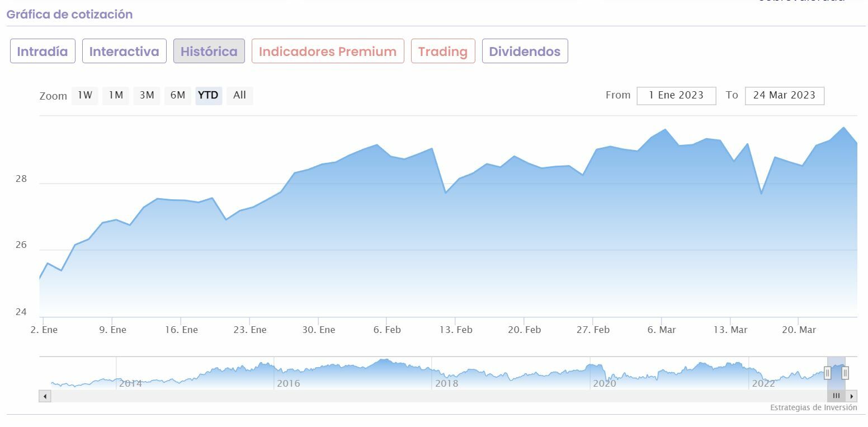Click the To date field
Image resolution: width=868 pixels, height=427 pixels.
point(784,96)
